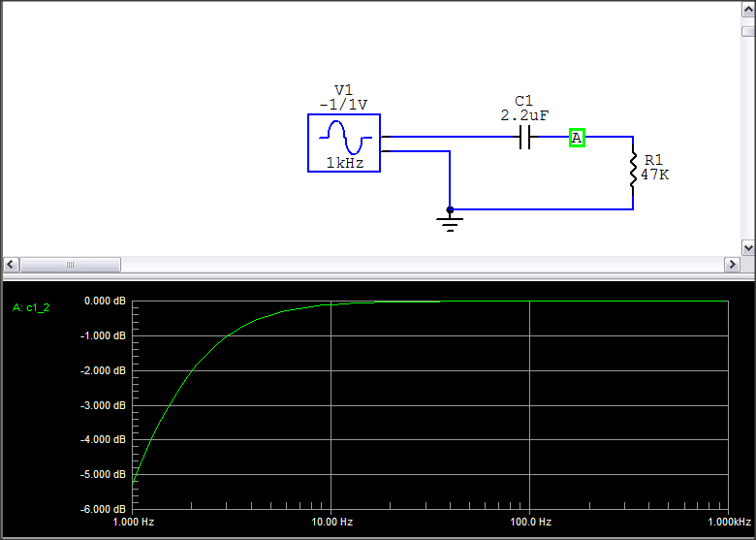This screenshot has width=756, height=540.
Task: Click the '-1/1V' amplitude label
Action: click(343, 105)
